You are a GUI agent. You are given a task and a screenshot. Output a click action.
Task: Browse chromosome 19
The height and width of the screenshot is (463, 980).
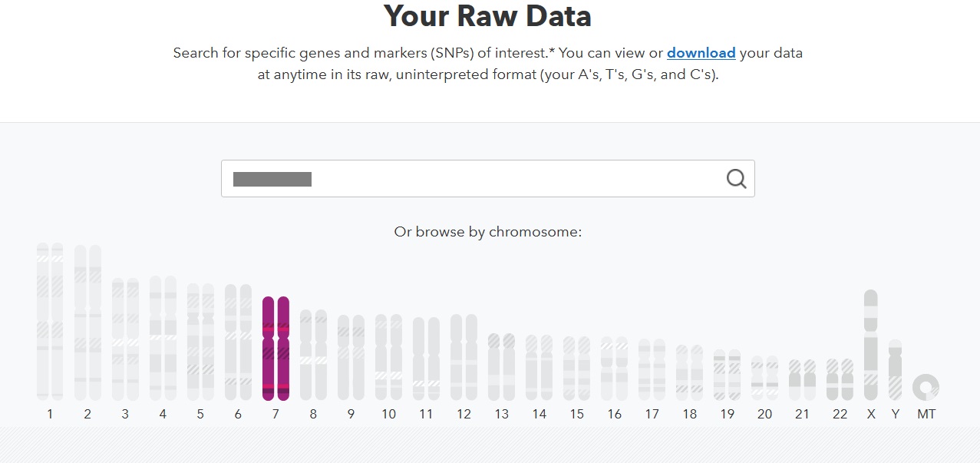727,372
